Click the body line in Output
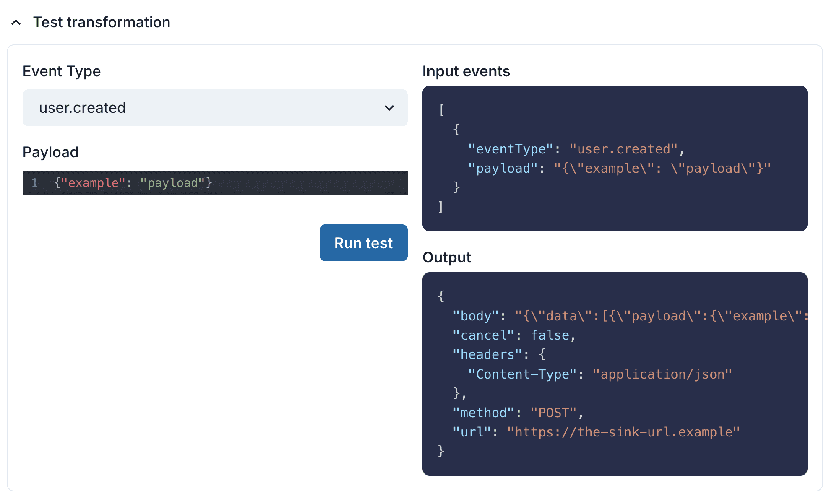 629,316
